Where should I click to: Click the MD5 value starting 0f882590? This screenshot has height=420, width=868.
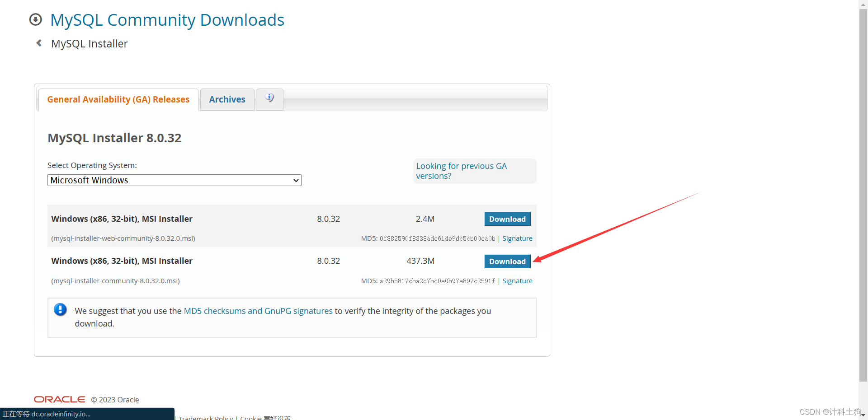tap(437, 238)
